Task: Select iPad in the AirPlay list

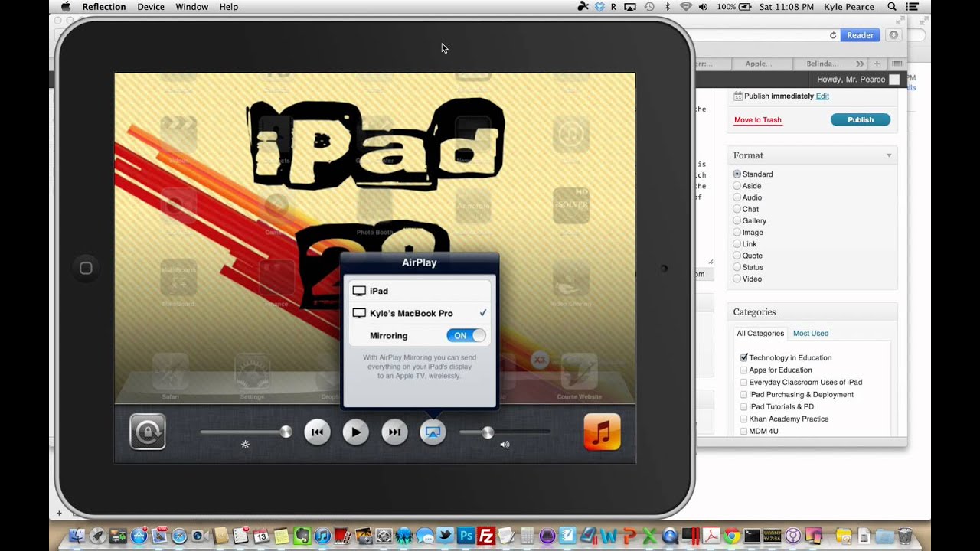Action: tap(420, 291)
